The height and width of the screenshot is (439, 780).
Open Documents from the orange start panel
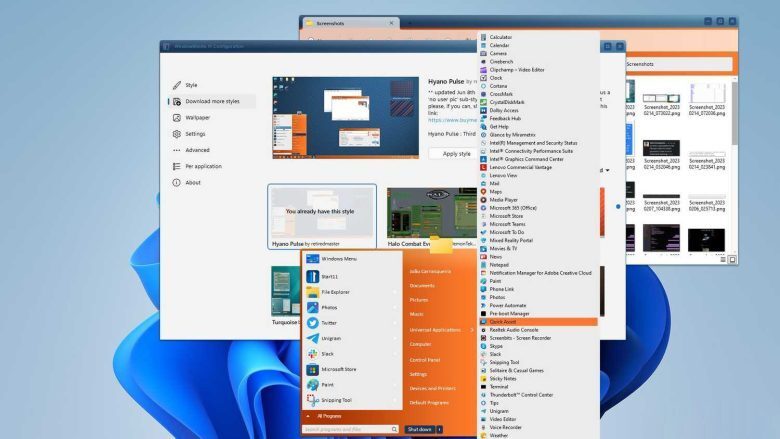(422, 286)
